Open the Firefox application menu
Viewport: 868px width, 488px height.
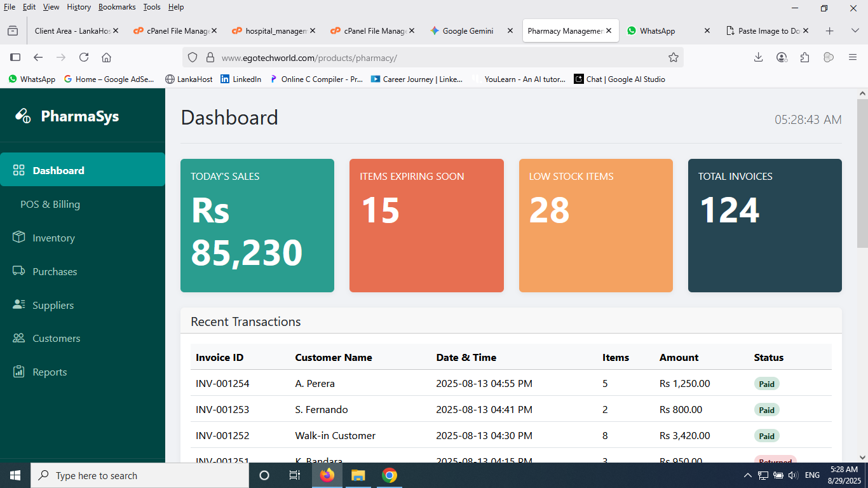(x=853, y=57)
